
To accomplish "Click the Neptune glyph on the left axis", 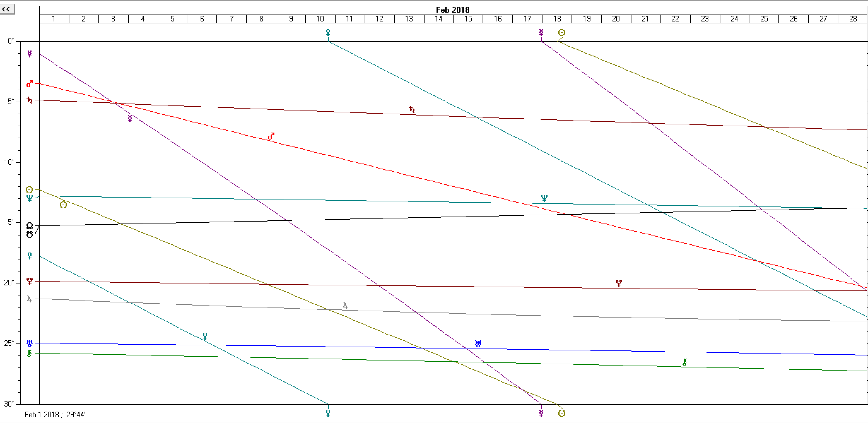I will pyautogui.click(x=30, y=198).
